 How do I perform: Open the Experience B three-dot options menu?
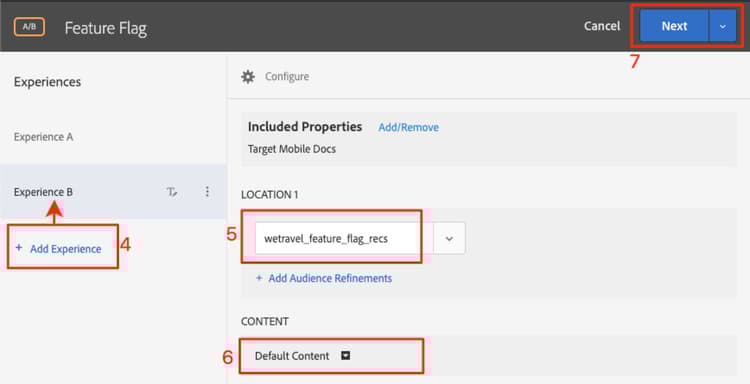tap(207, 192)
